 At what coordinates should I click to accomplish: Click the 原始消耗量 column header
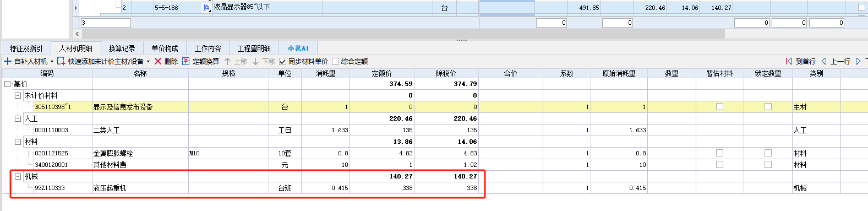(619, 73)
